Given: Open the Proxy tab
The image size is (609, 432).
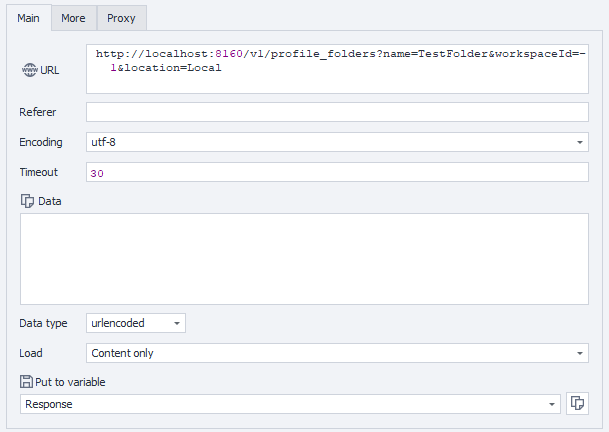Looking at the screenshot, I should tap(121, 18).
